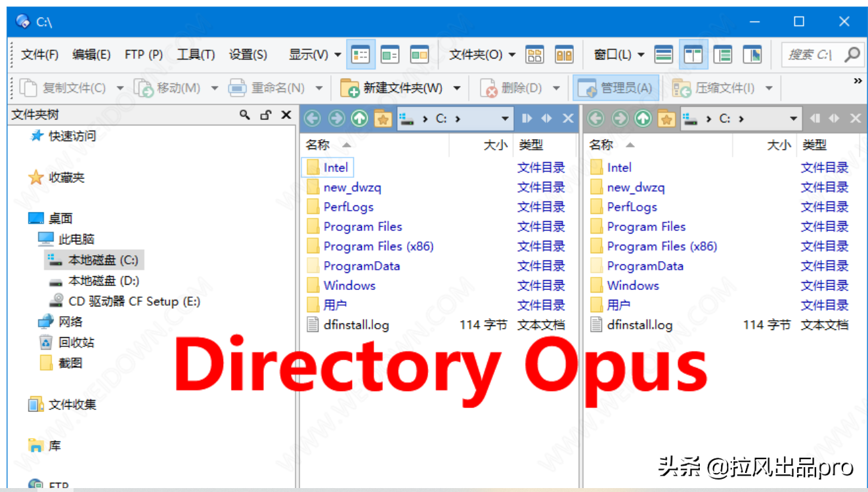This screenshot has height=492, width=868.
Task: Switch to thumbnails view mode icon
Action: 420,54
